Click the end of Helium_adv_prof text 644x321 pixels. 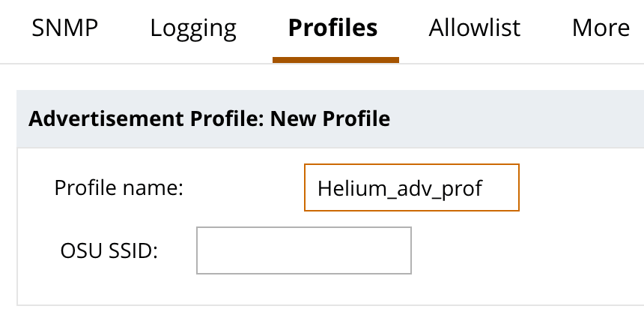tap(483, 187)
